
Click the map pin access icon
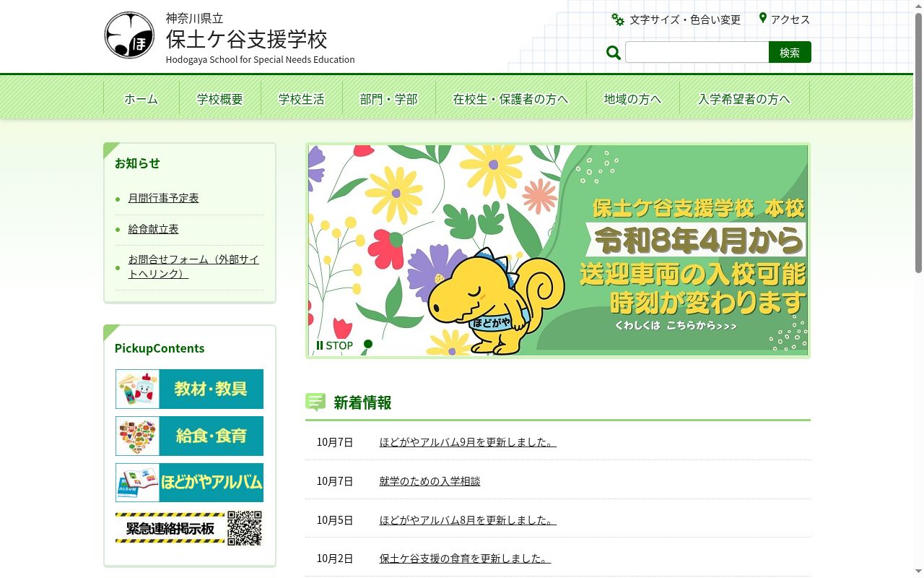click(763, 18)
